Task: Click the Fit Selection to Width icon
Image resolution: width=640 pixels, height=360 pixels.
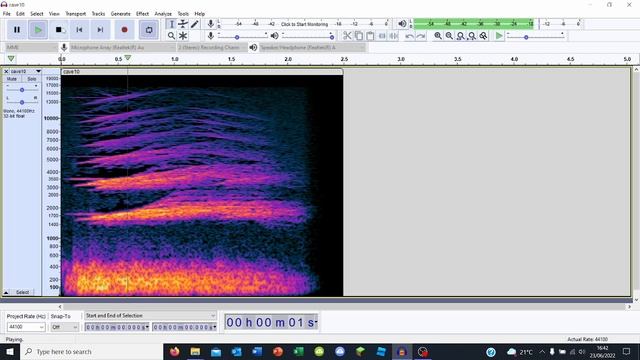Action: click(460, 36)
